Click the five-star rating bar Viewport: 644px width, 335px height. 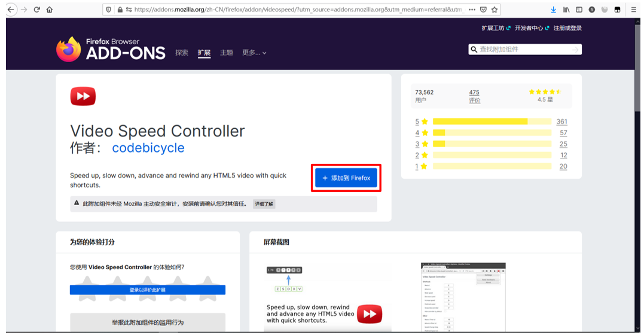(492, 121)
